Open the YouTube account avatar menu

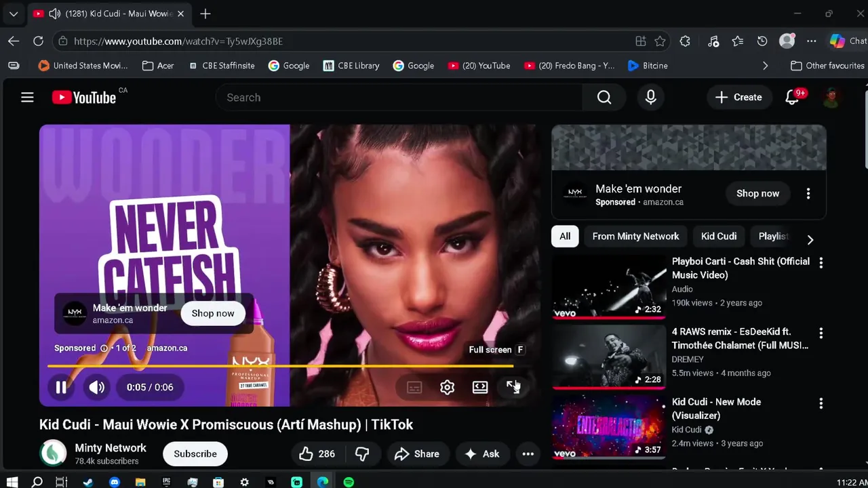pos(831,98)
